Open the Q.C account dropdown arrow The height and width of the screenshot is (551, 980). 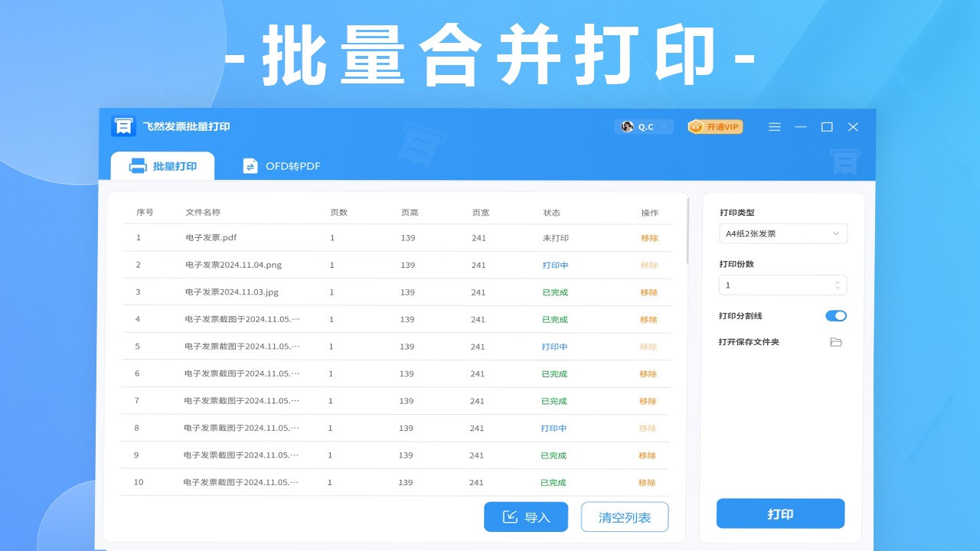coord(664,127)
